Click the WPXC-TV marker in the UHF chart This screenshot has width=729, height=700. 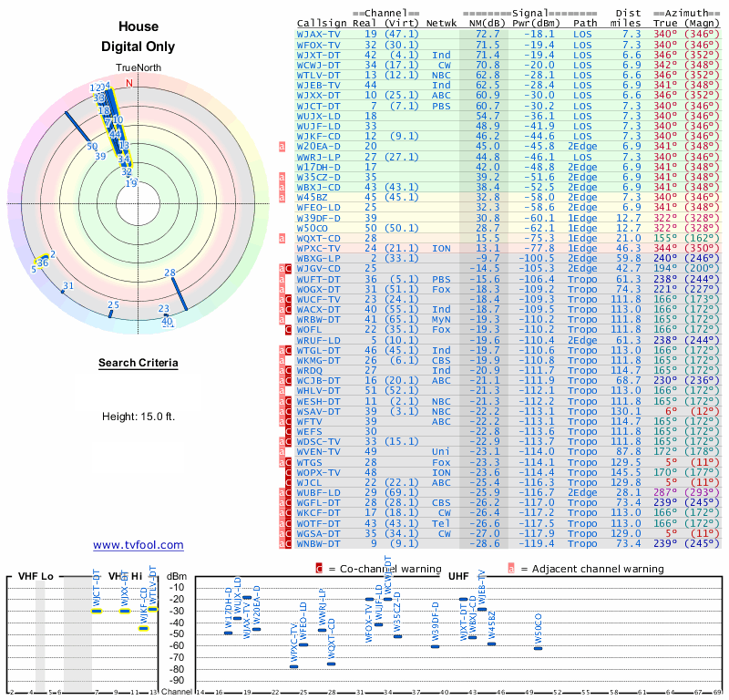[293, 666]
